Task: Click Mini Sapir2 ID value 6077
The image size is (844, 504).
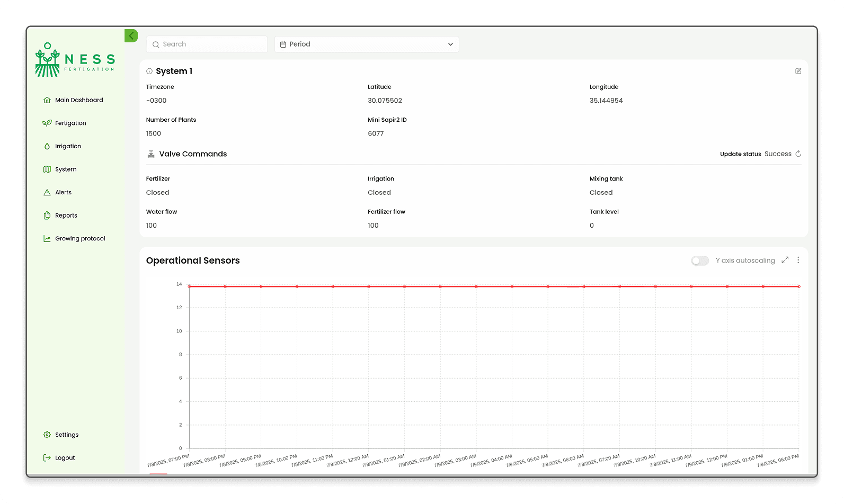Action: pos(376,133)
